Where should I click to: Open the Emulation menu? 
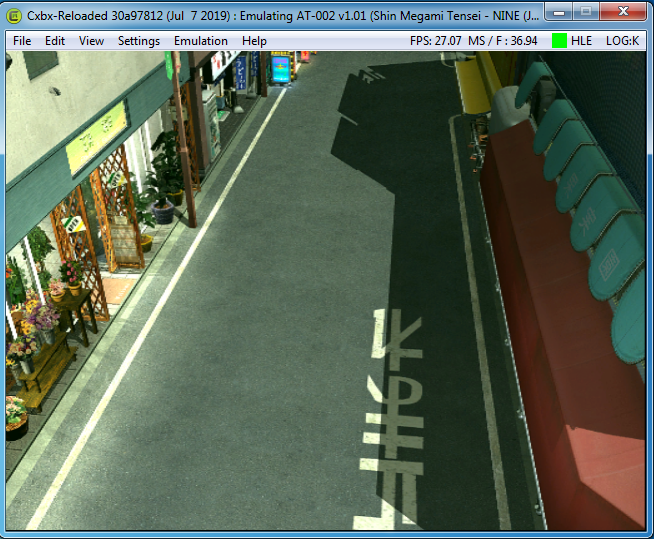(201, 41)
